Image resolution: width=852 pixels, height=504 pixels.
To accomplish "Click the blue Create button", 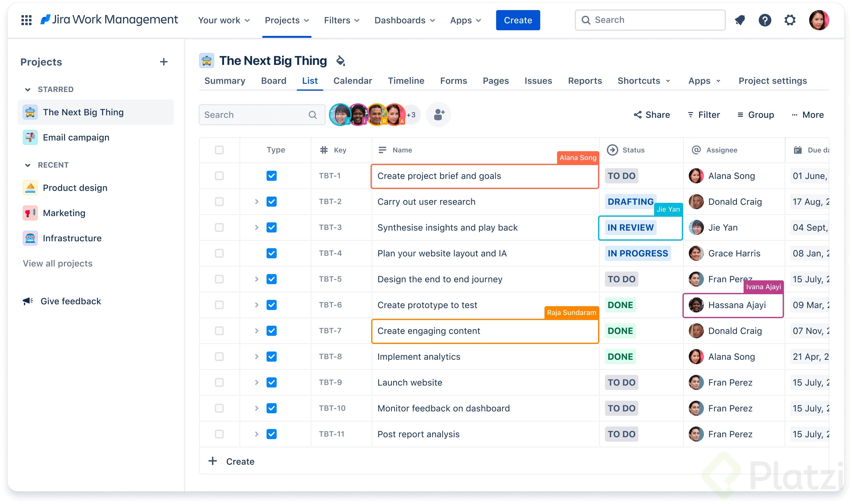I will tap(517, 20).
